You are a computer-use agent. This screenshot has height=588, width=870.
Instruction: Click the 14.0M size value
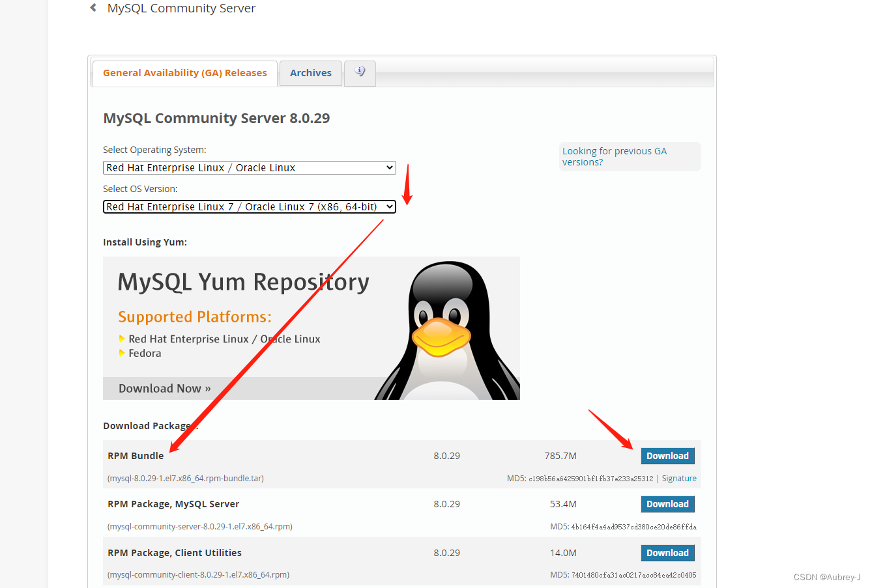click(563, 553)
